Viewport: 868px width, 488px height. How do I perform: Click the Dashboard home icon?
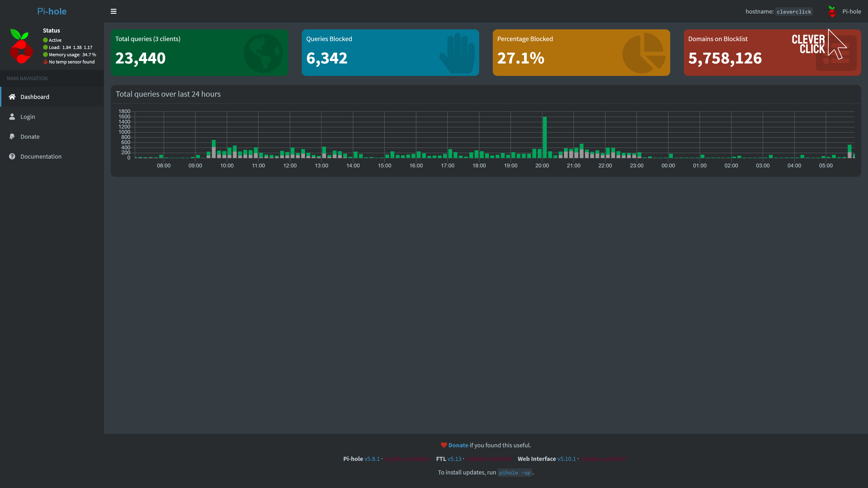pyautogui.click(x=12, y=97)
